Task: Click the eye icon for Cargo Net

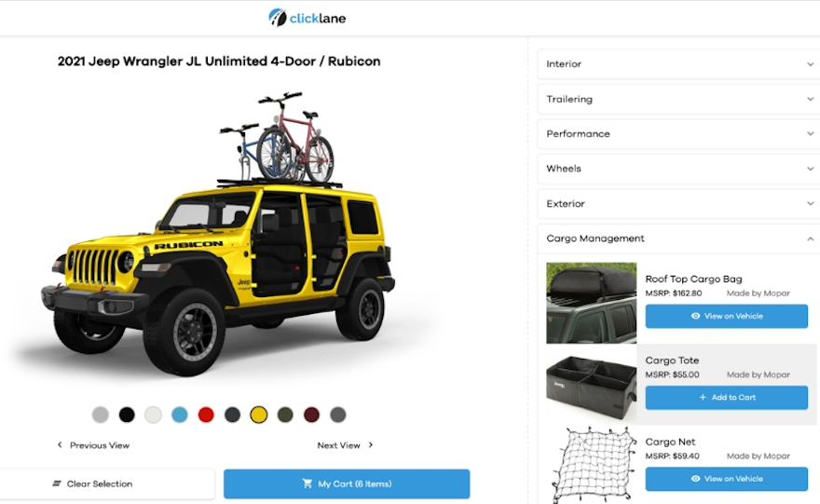Action: point(695,479)
